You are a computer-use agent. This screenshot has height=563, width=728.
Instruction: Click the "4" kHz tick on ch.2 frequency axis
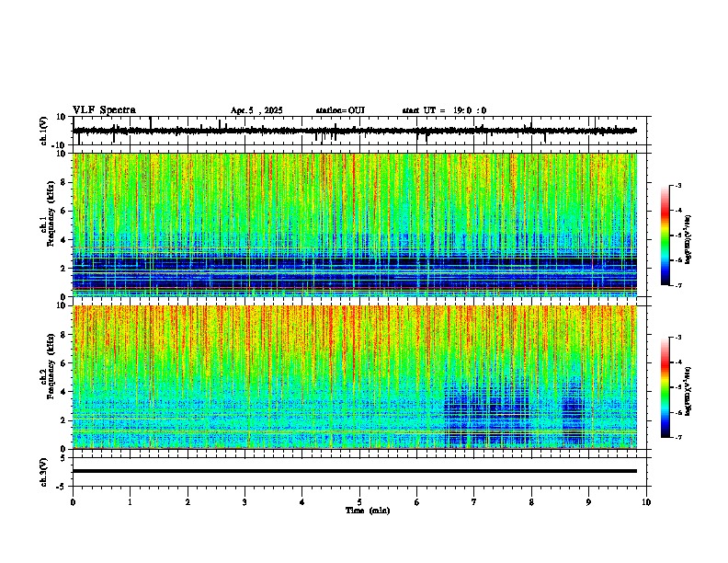pyautogui.click(x=64, y=392)
